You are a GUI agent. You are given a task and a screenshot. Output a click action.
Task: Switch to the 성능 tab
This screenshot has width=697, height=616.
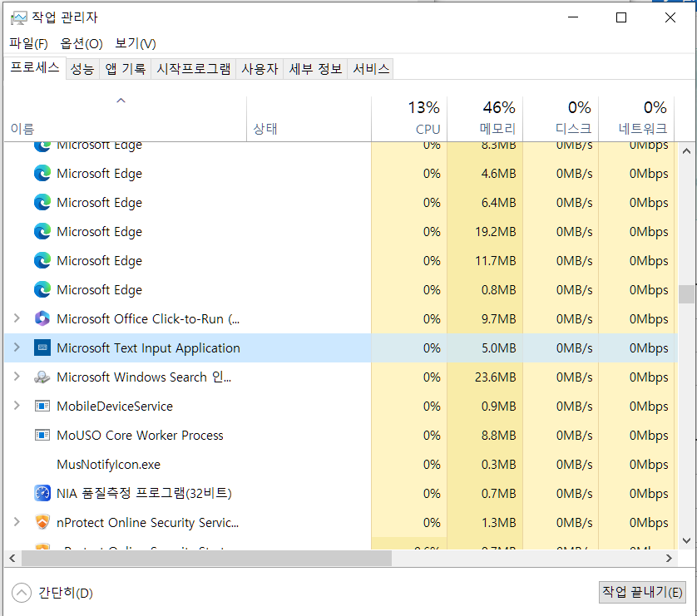82,69
